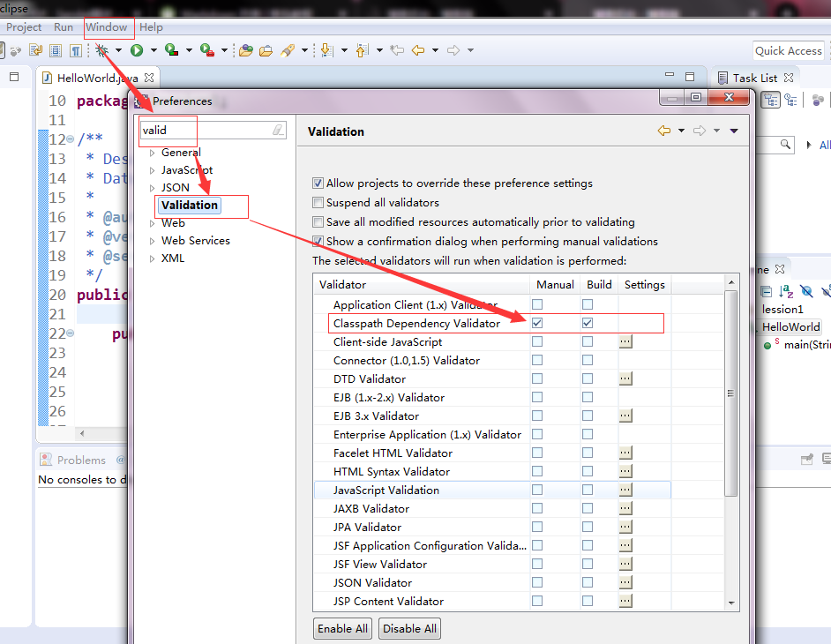
Task: Toggle Block Selection Mode icon
Action: [x=55, y=51]
